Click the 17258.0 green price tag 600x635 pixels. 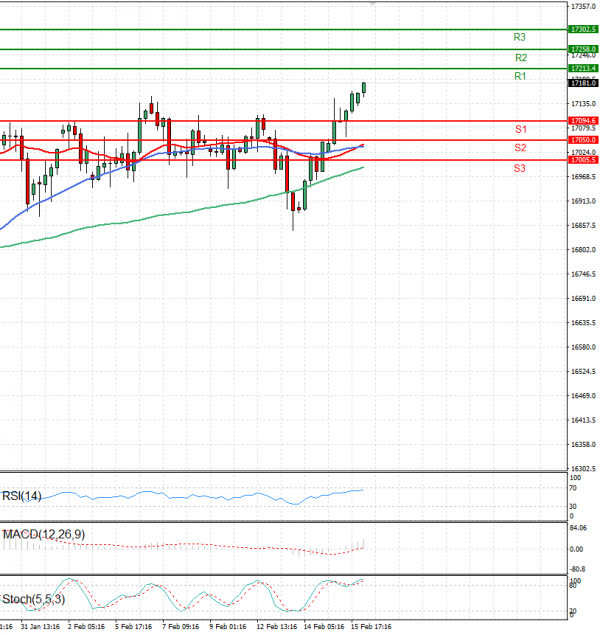tap(582, 48)
